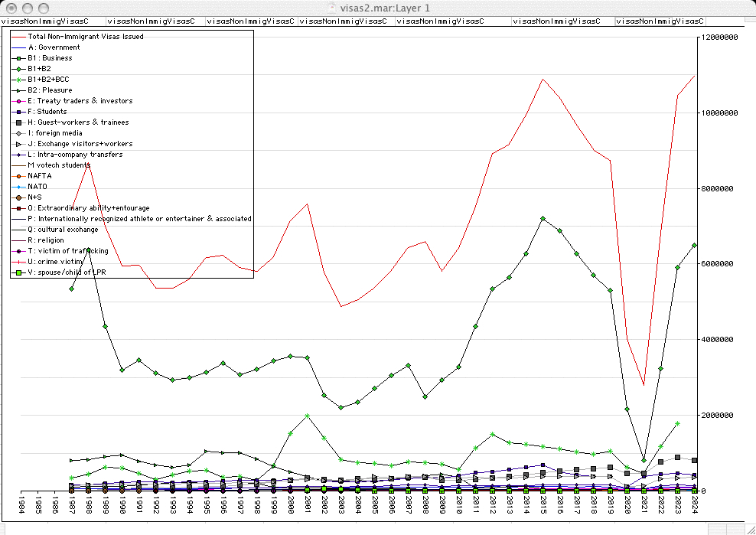
Task: Select the J: Exchange visitors triangle marker
Action: pos(20,144)
